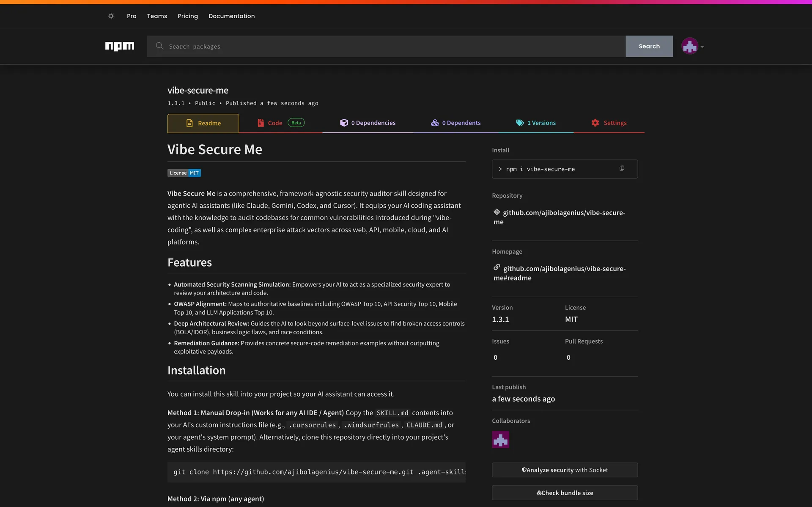This screenshot has width=812, height=507.
Task: Click the Dependencies box icon
Action: coord(344,123)
